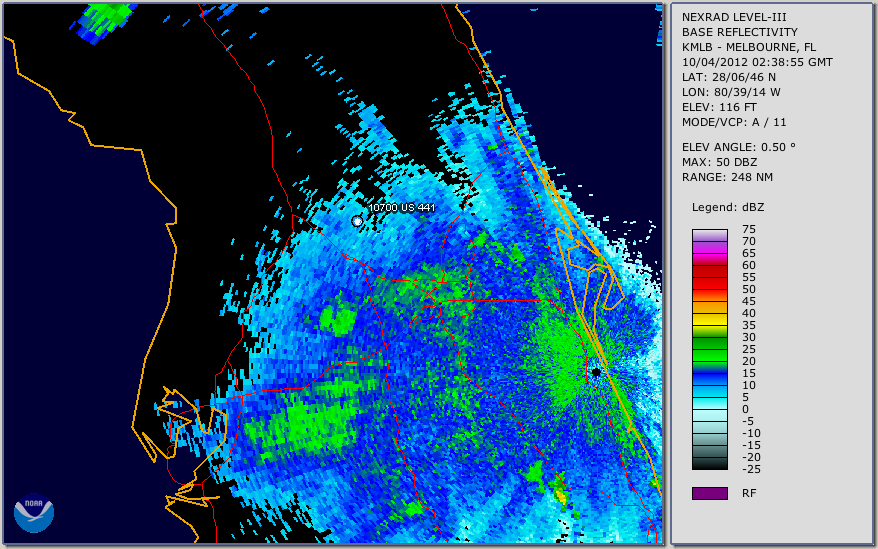The image size is (878, 549).
Task: Click the '-25' legend value
Action: click(x=751, y=469)
